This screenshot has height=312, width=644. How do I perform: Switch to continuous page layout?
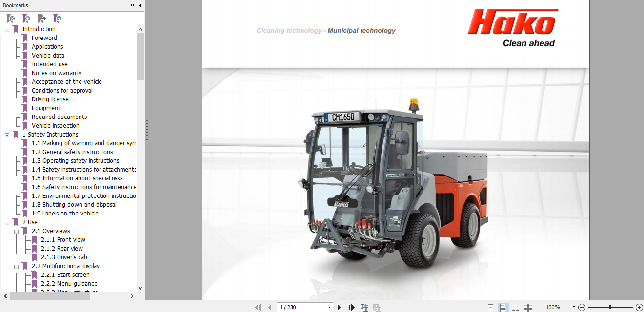(x=503, y=307)
